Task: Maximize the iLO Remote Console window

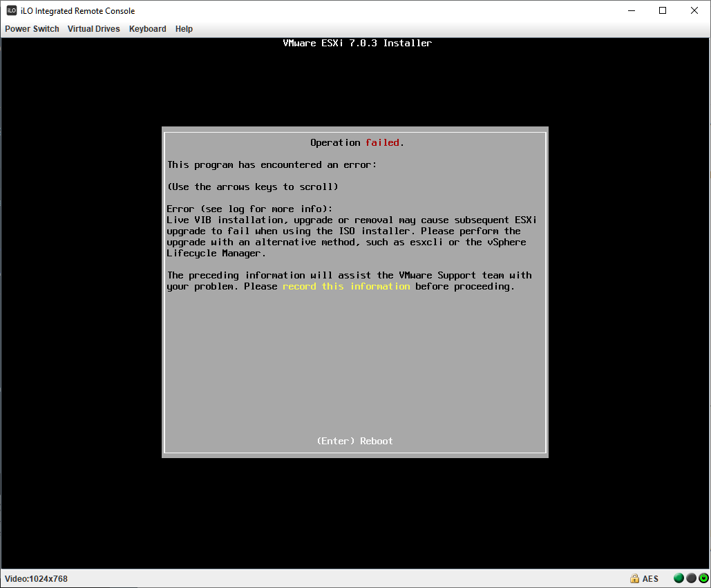Action: tap(663, 10)
